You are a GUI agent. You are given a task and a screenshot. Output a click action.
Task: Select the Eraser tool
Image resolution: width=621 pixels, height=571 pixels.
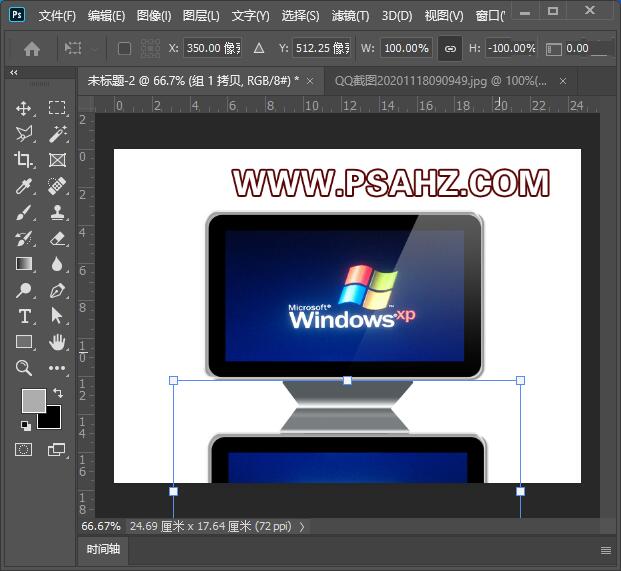(x=57, y=238)
